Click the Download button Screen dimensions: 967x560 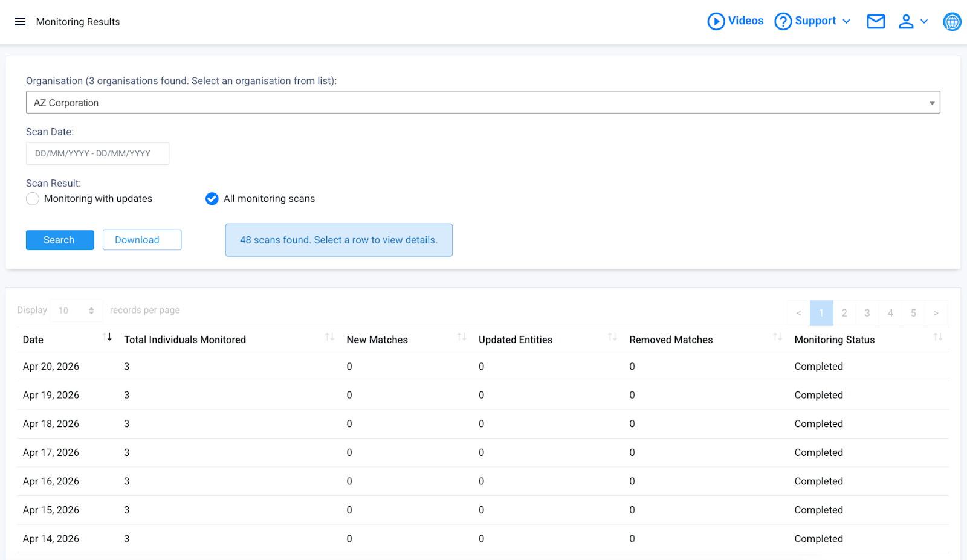point(141,240)
